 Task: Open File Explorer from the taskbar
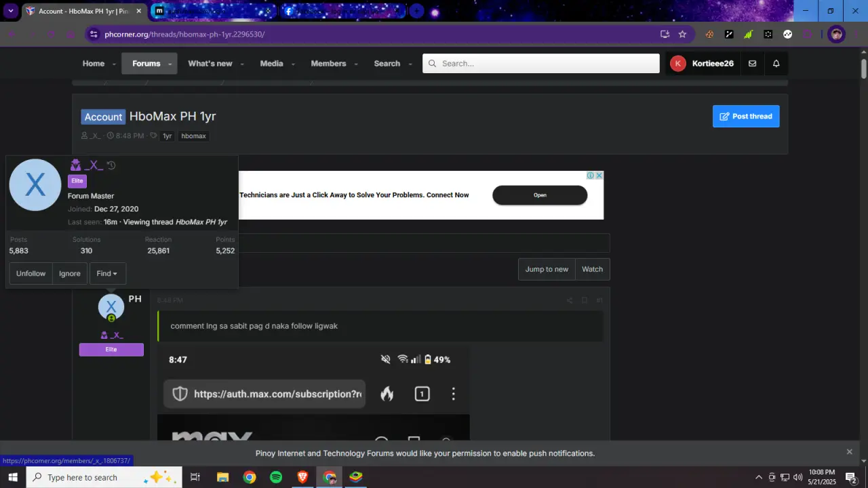pos(222,477)
